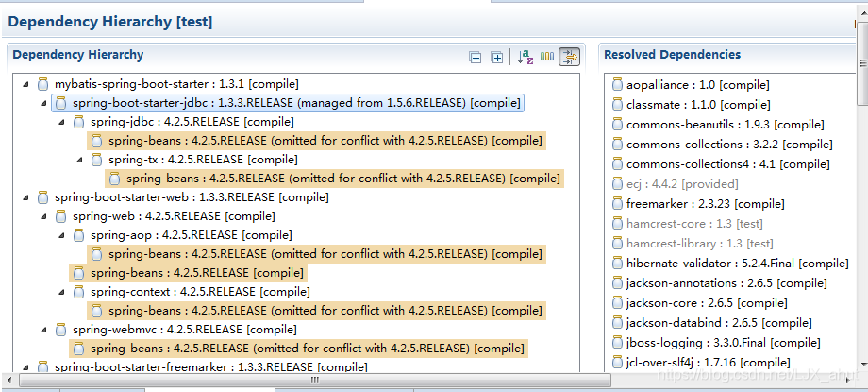The height and width of the screenshot is (392, 868).
Task: Select hamcrest-library : 1.3 [test] entry
Action: (x=693, y=244)
